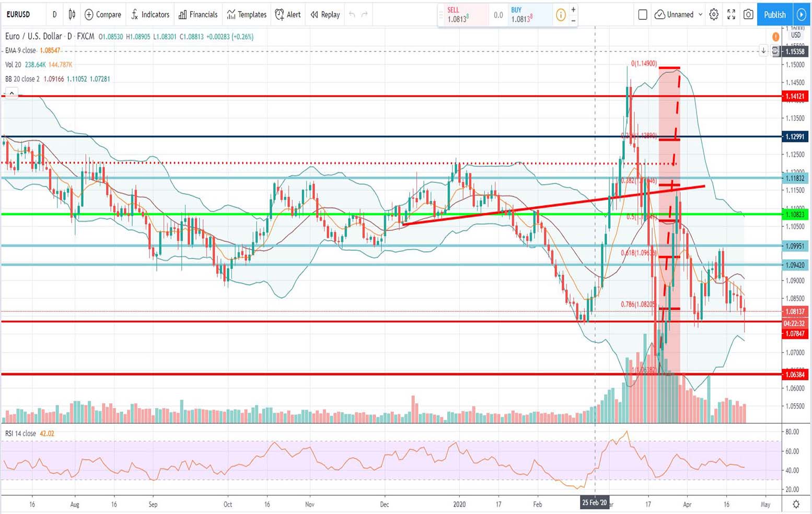Open the candlestick chart style selector
The width and height of the screenshot is (812, 514).
coord(72,15)
